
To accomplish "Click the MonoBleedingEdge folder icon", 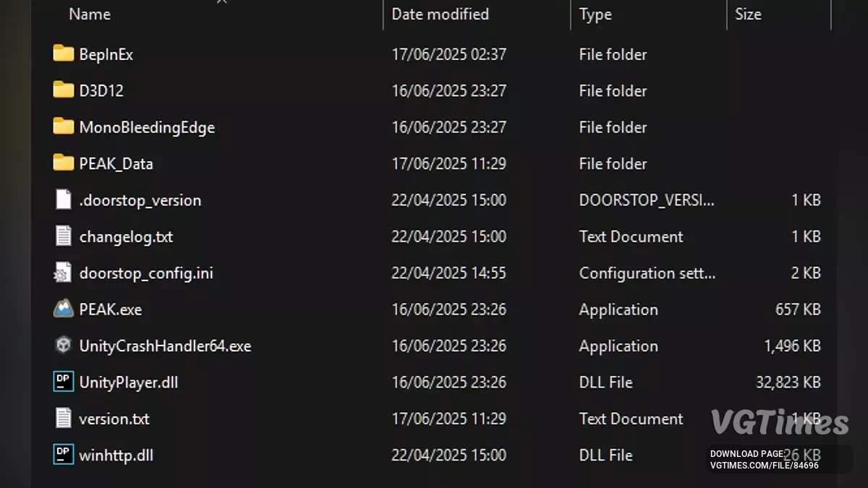I will [64, 127].
